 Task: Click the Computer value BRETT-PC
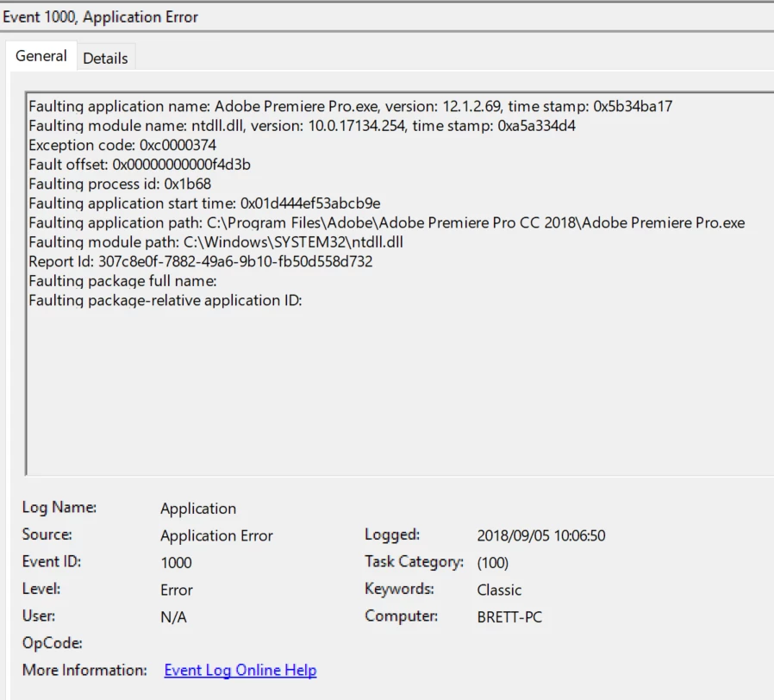[x=509, y=617]
